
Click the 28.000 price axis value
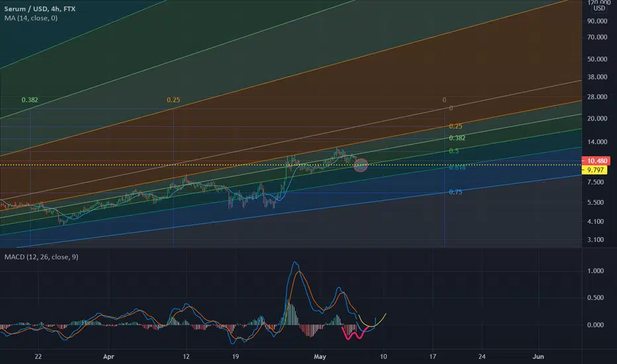(597, 97)
